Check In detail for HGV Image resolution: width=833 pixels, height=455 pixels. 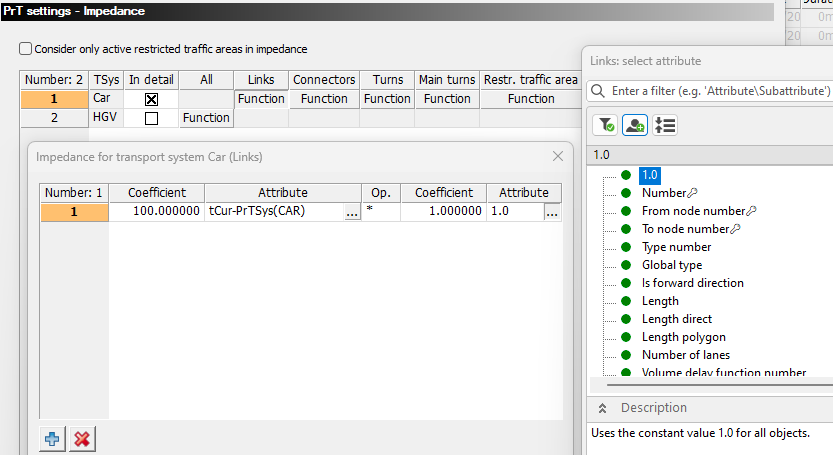pos(151,118)
